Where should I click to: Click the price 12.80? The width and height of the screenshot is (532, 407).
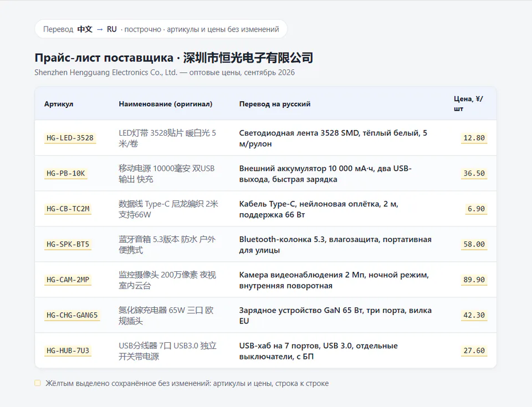474,138
